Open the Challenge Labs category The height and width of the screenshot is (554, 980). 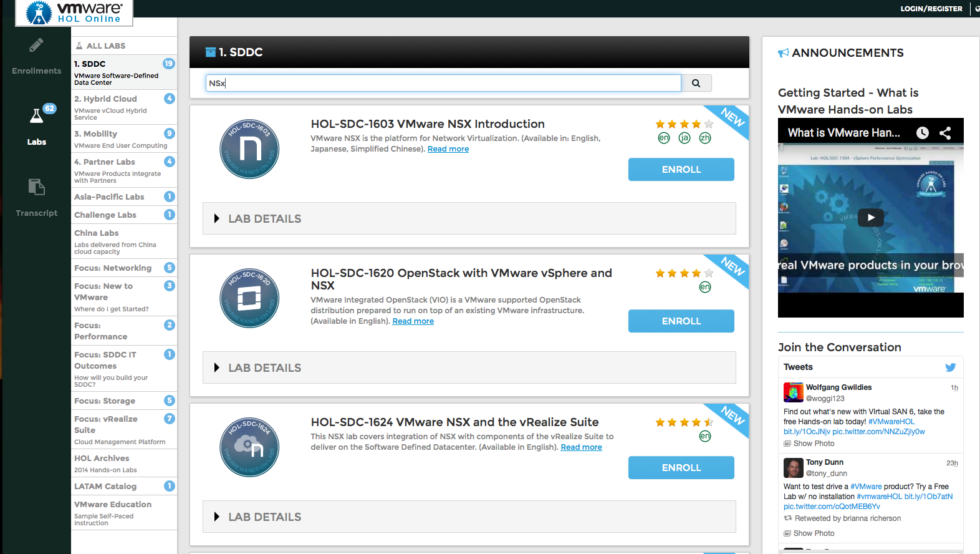(x=124, y=215)
